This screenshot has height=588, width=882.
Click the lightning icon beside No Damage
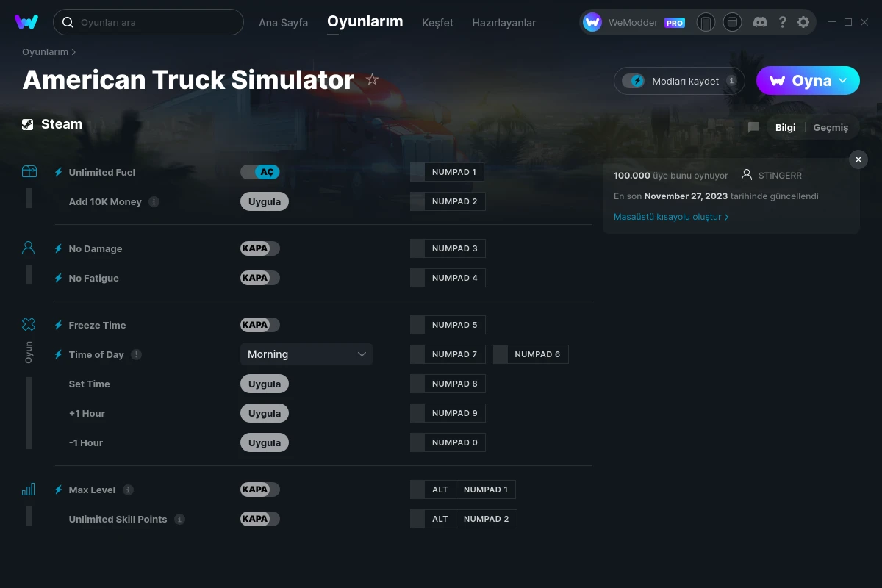pos(59,248)
